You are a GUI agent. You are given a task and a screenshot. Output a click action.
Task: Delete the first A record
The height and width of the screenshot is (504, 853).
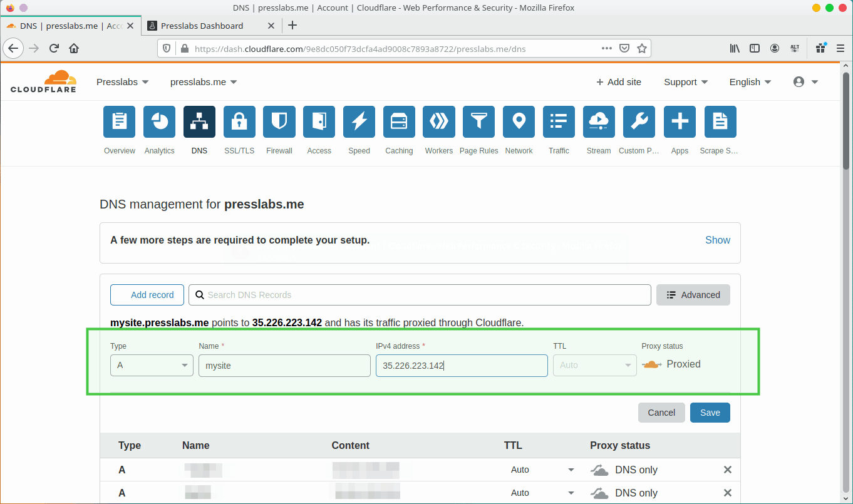click(728, 470)
